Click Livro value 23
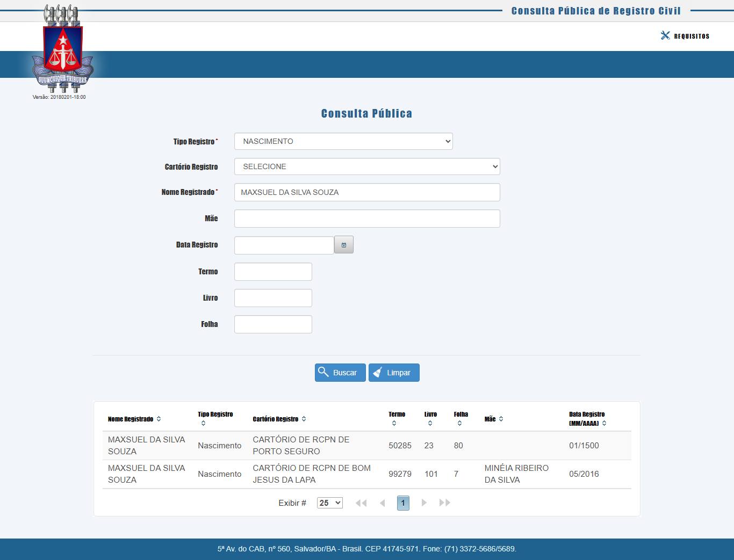Viewport: 734px width, 560px height. [429, 446]
